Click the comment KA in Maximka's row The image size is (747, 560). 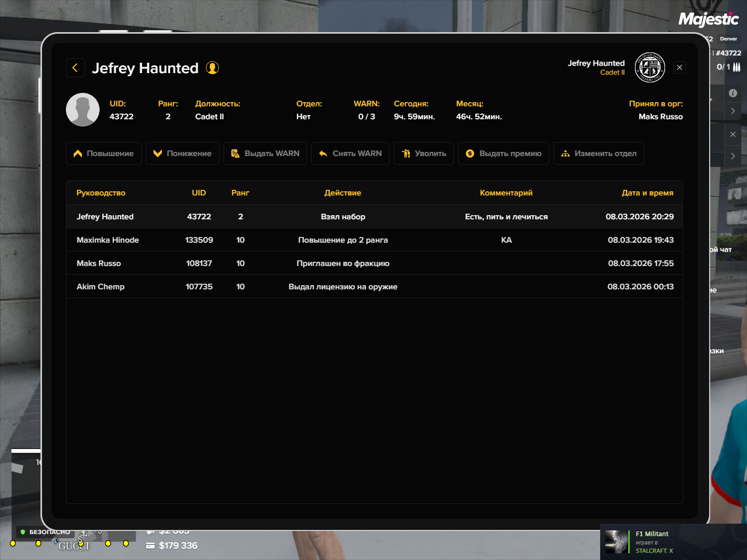506,240
